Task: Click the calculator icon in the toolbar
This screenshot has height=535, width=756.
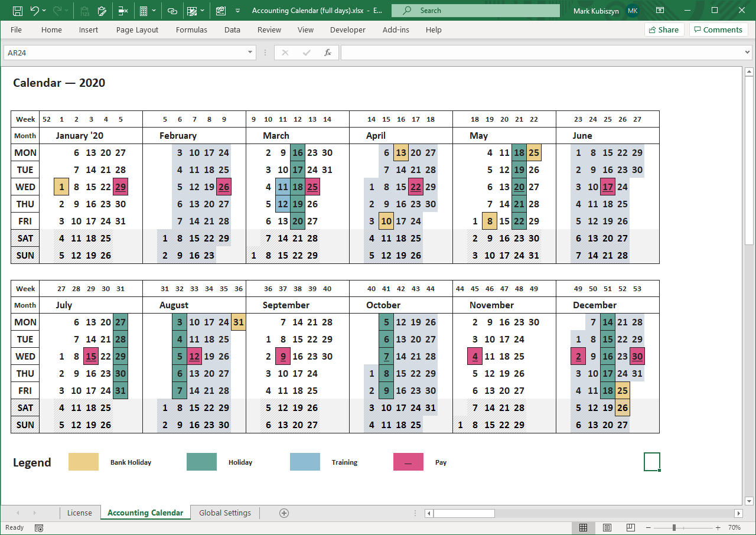Action: (143, 11)
